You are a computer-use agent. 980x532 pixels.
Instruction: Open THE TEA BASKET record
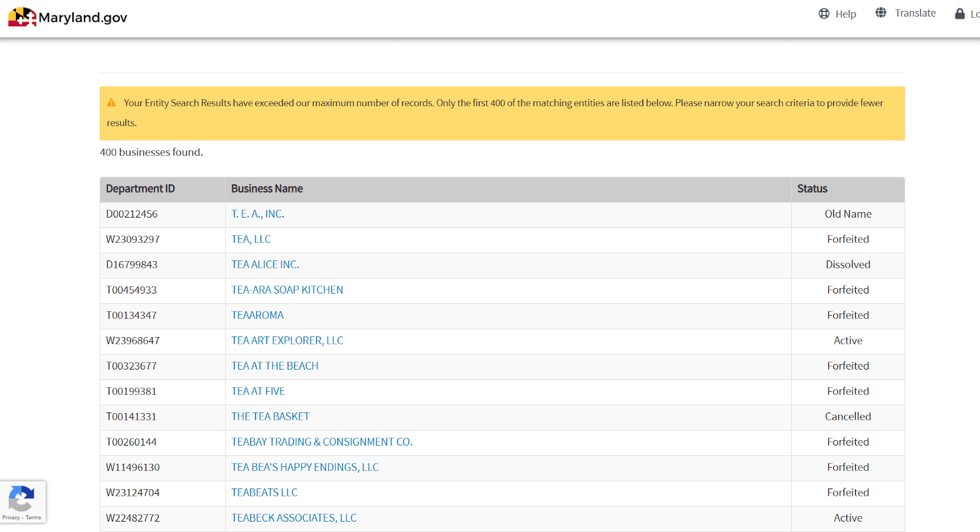pos(270,416)
